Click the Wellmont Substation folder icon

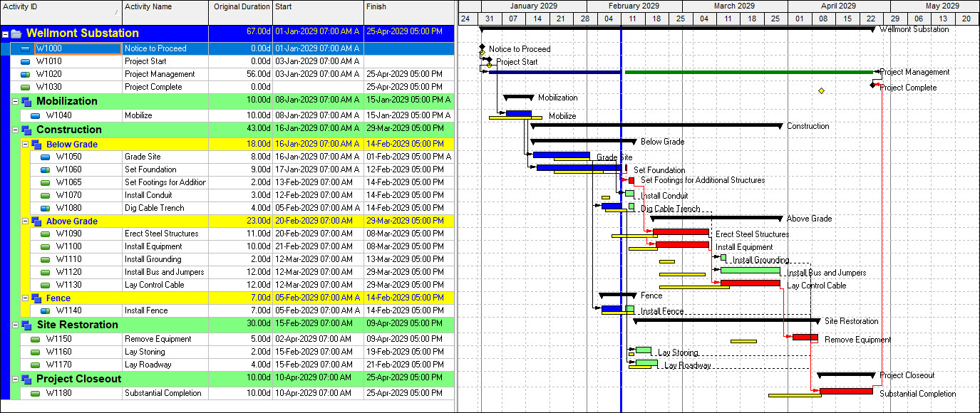[x=16, y=33]
